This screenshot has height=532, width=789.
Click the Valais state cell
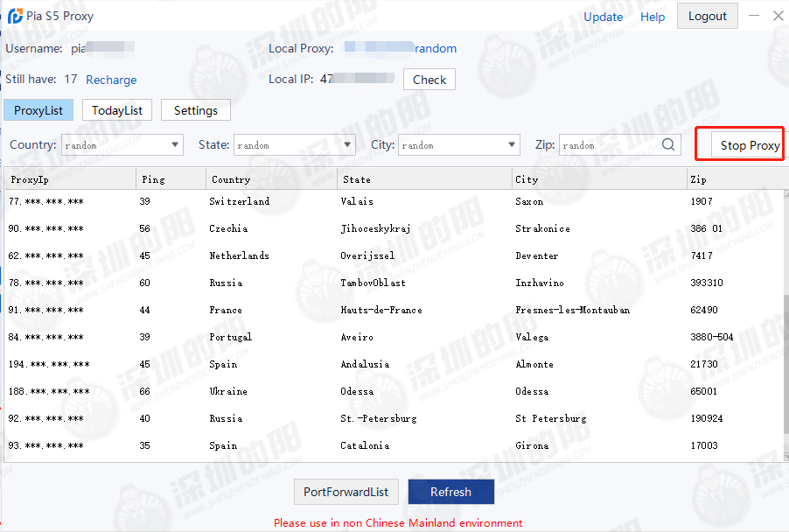click(x=357, y=201)
